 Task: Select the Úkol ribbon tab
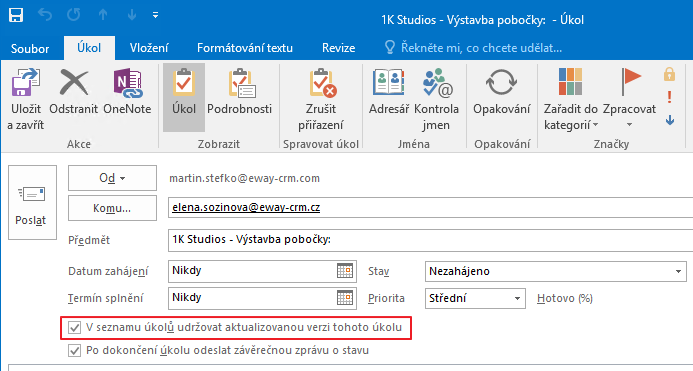tap(89, 48)
